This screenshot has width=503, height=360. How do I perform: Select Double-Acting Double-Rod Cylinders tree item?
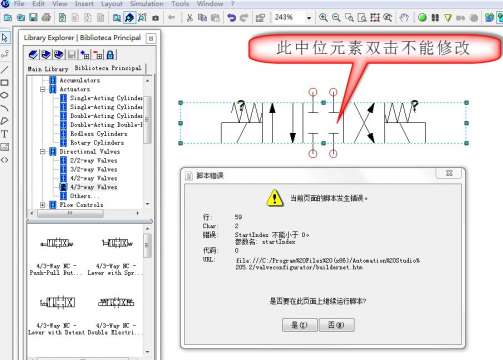pos(106,125)
